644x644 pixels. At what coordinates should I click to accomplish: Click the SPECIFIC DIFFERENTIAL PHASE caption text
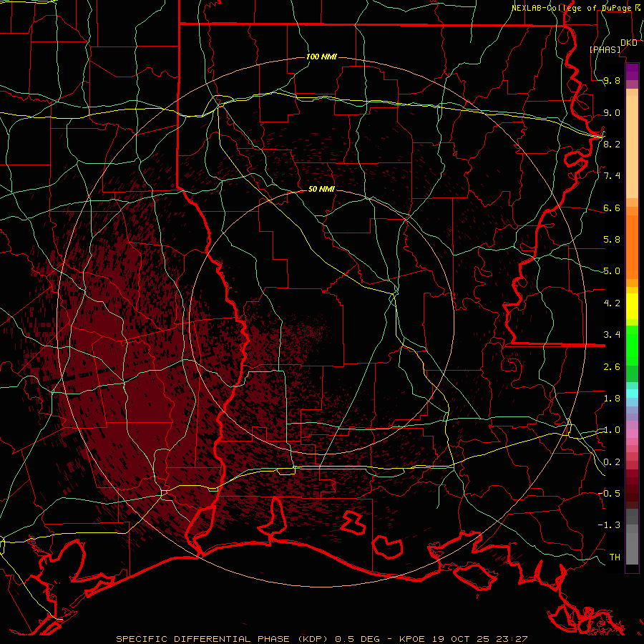[203, 639]
